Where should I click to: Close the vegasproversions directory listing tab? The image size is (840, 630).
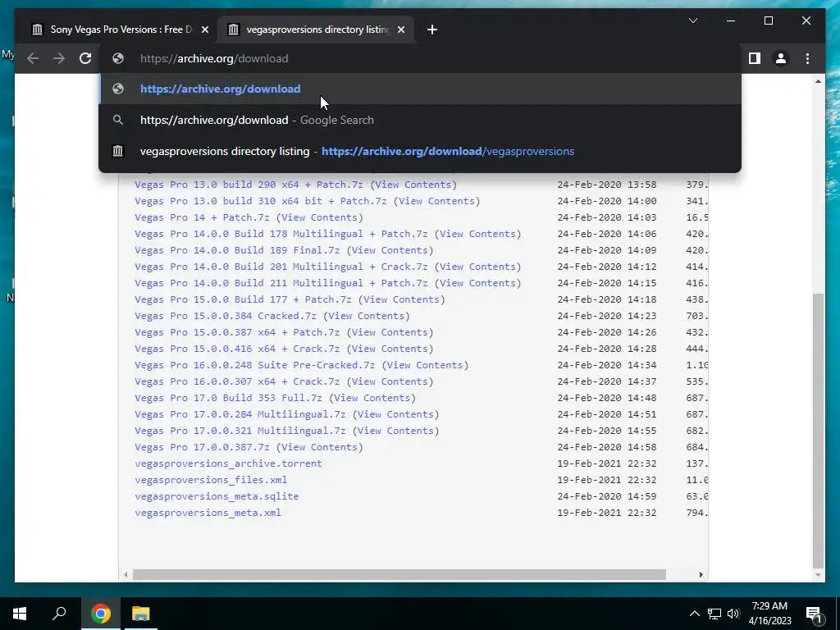(400, 30)
